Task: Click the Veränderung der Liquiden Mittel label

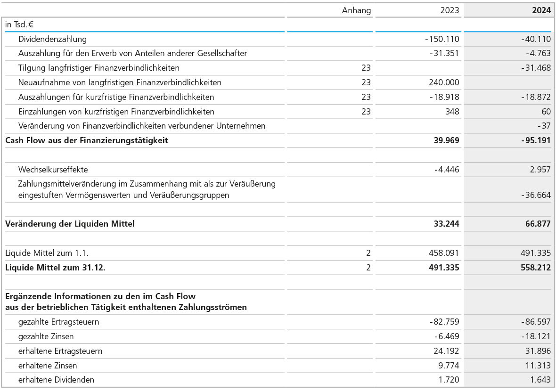Action: click(70, 224)
